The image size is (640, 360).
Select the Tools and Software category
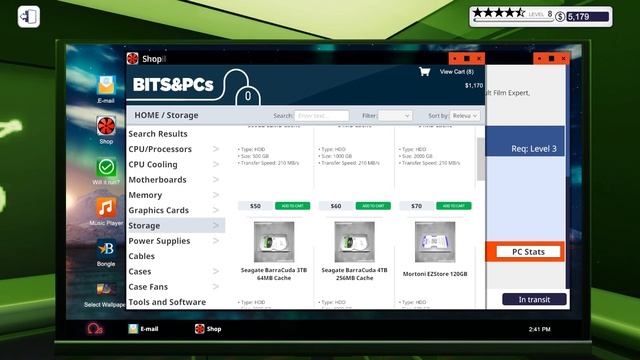[167, 302]
